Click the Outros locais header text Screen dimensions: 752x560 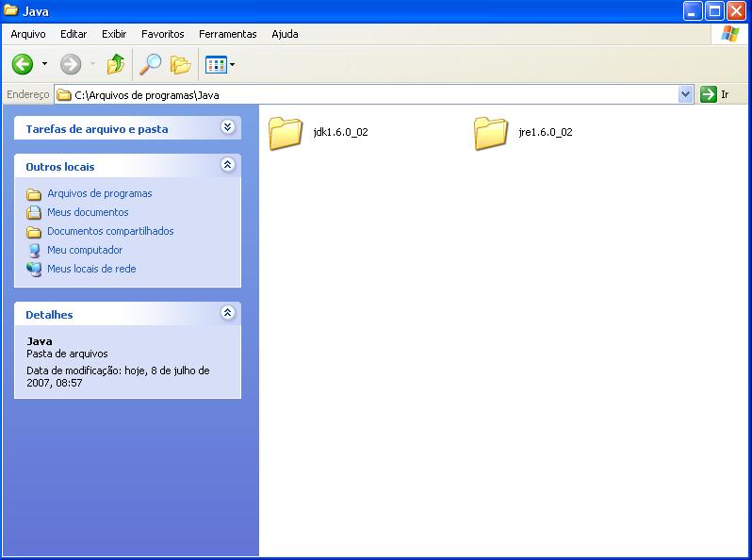tap(60, 167)
